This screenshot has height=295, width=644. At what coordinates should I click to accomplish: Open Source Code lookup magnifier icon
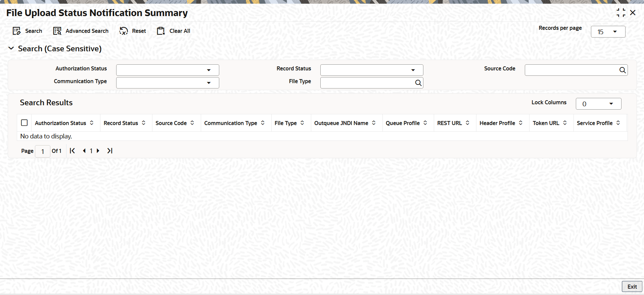point(622,70)
